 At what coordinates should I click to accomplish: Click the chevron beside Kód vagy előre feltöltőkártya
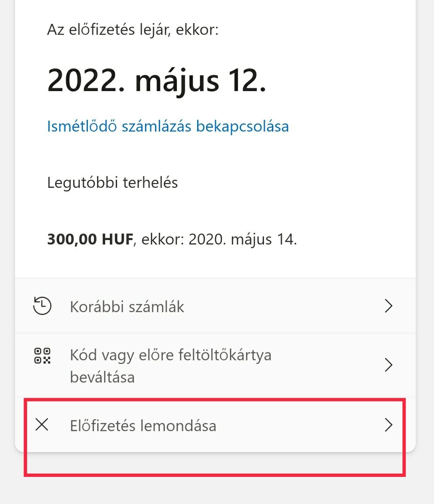pos(388,365)
